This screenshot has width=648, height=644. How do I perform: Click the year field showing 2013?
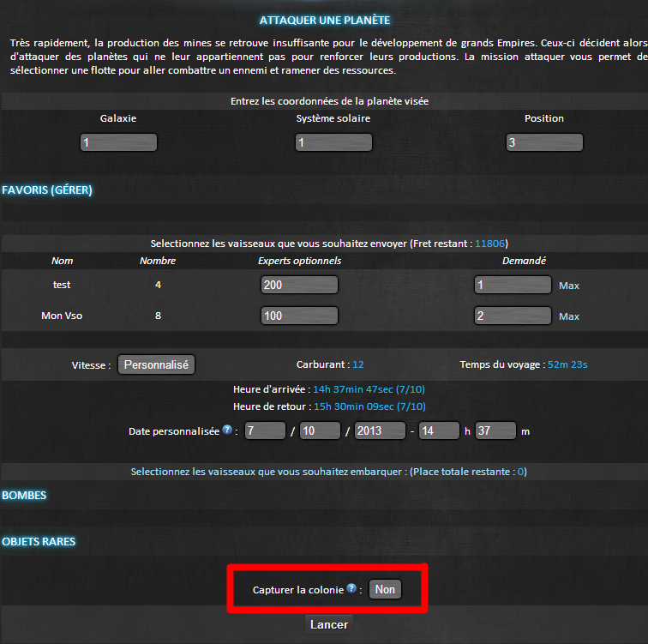[x=379, y=430]
